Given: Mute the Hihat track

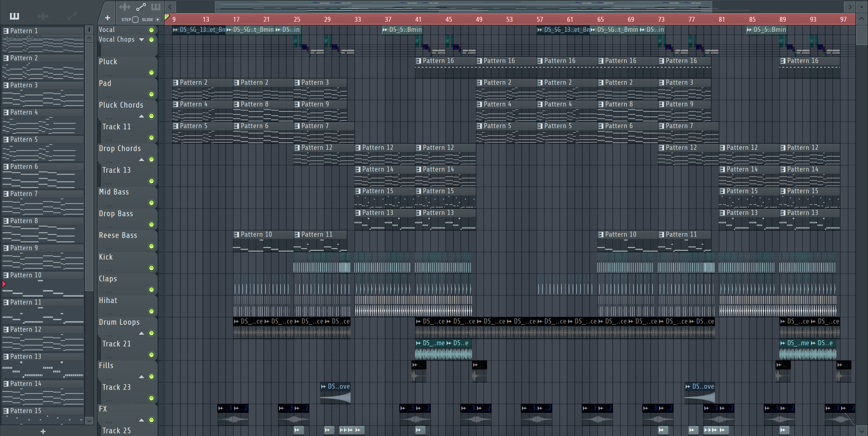Looking at the screenshot, I should [152, 311].
